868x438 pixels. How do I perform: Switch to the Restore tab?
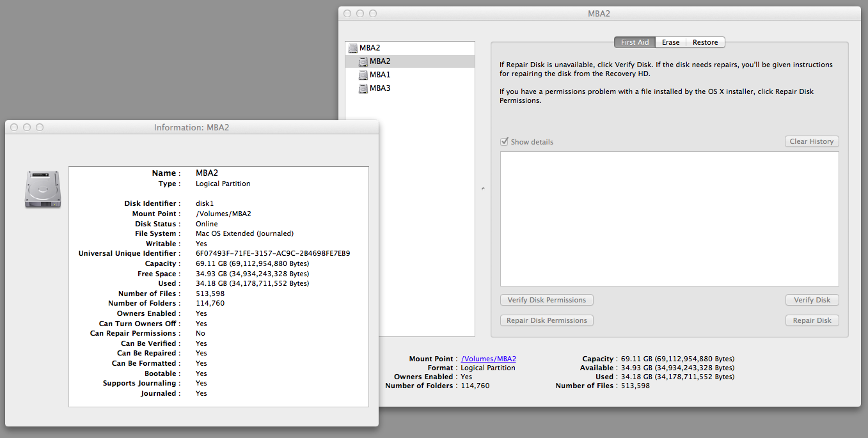click(705, 42)
